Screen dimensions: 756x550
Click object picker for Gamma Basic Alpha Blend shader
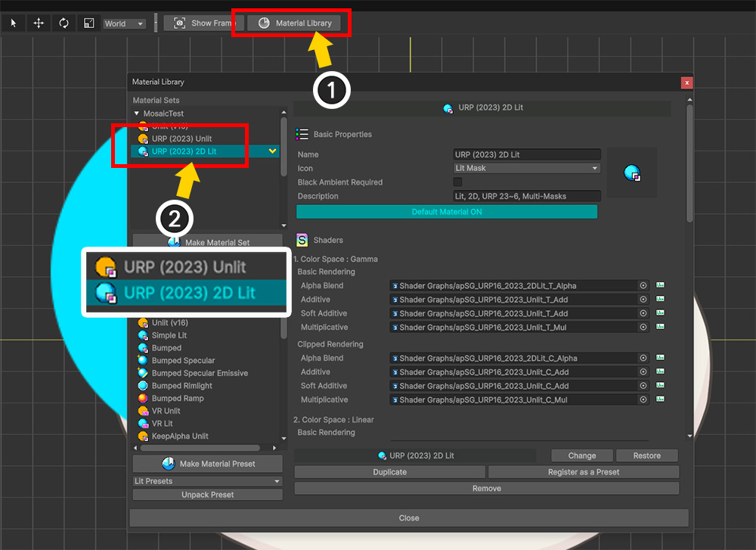tap(643, 286)
